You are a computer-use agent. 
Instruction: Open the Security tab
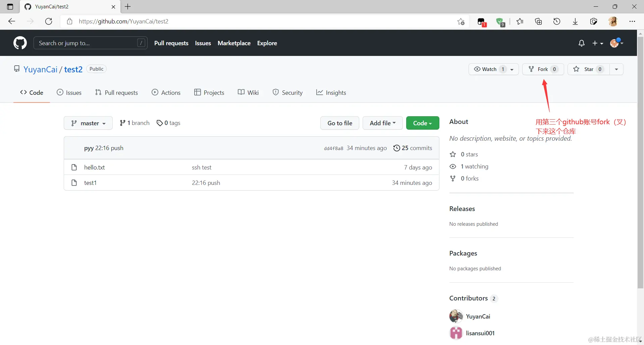coord(287,92)
